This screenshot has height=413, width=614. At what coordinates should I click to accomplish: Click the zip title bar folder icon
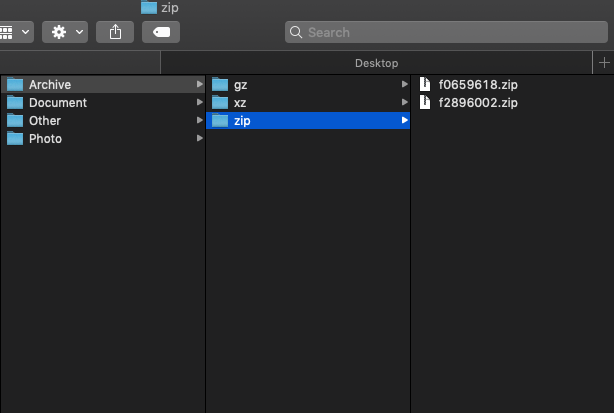coord(149,7)
